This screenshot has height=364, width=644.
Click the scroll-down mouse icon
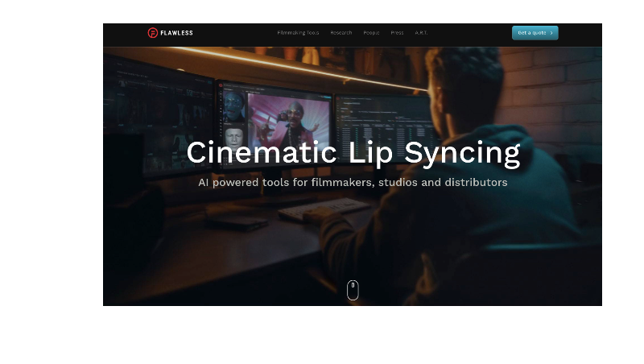coord(353,290)
